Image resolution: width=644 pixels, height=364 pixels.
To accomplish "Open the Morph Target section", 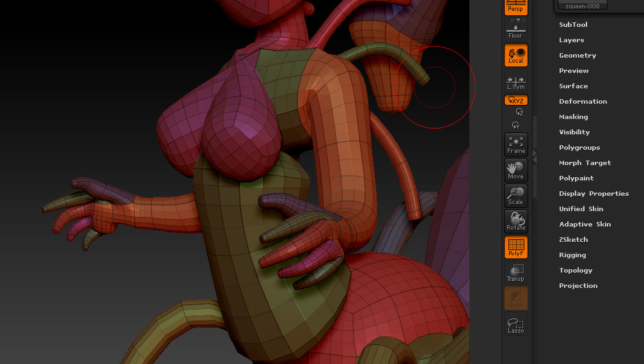I will 585,163.
